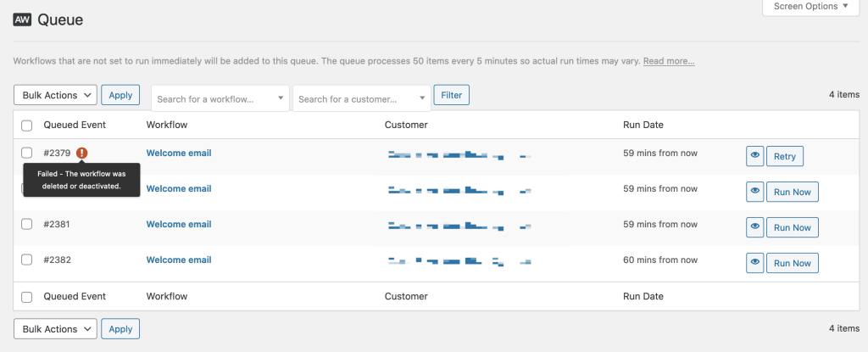This screenshot has width=868, height=352.
Task: Preview queued event #2380 with eye icon
Action: [755, 192]
